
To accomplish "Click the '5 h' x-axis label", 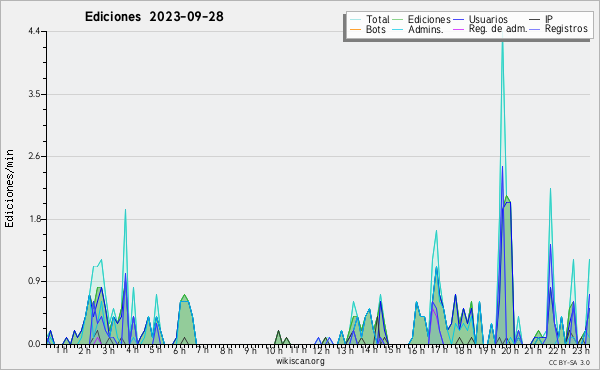I will point(155,350).
